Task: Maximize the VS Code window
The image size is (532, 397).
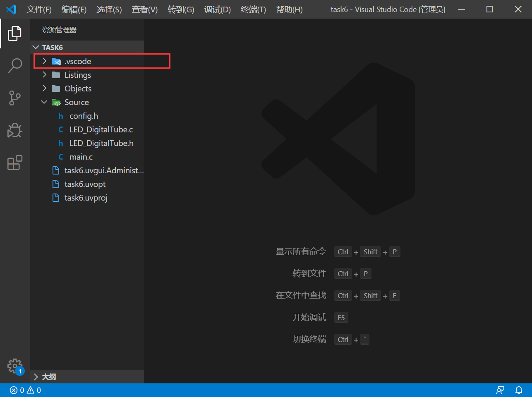Action: coord(489,9)
